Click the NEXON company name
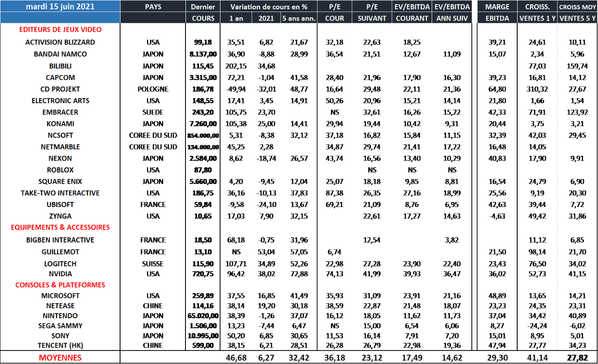 60,158
